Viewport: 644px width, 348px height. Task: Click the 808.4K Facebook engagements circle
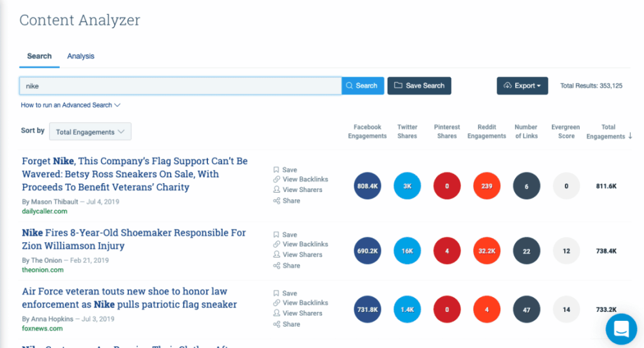coord(367,186)
